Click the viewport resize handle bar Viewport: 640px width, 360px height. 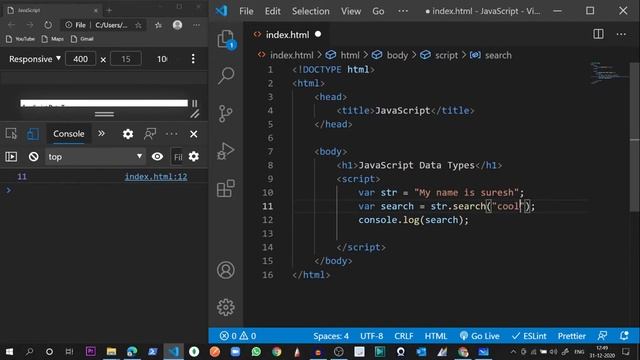pos(104,114)
